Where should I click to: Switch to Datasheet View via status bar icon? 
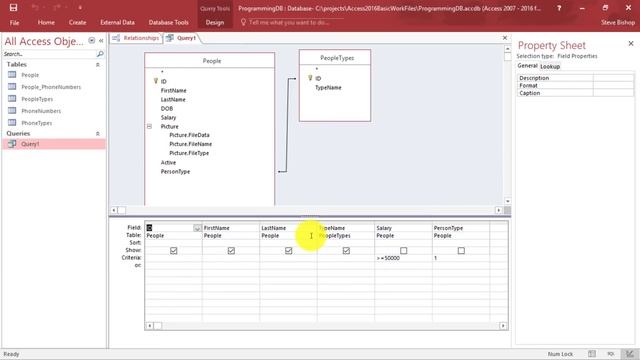[x=592, y=354]
